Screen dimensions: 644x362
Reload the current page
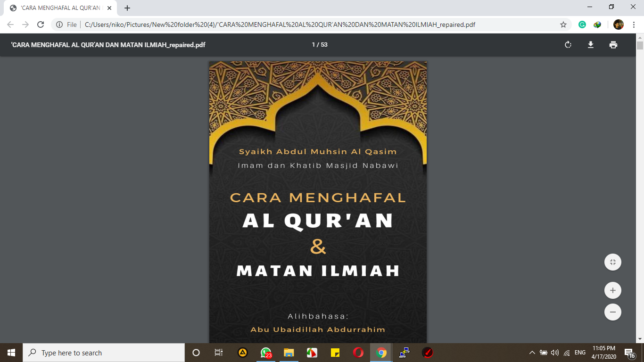point(41,25)
